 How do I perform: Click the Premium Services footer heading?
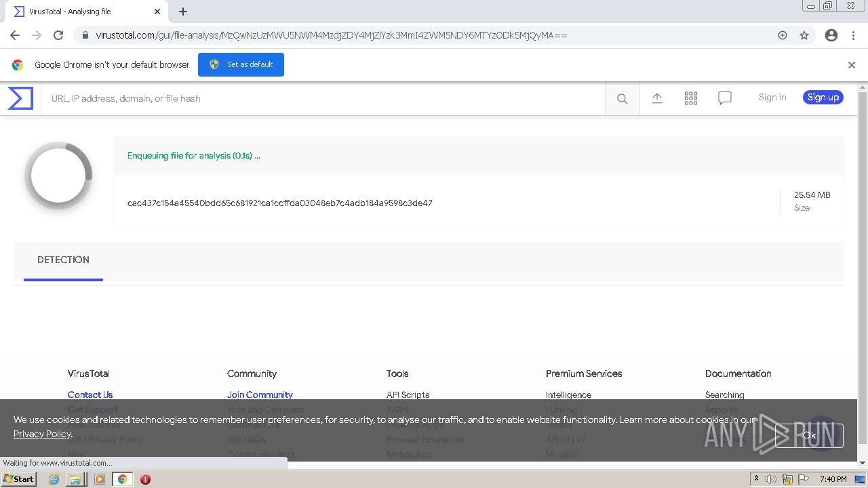[584, 374]
